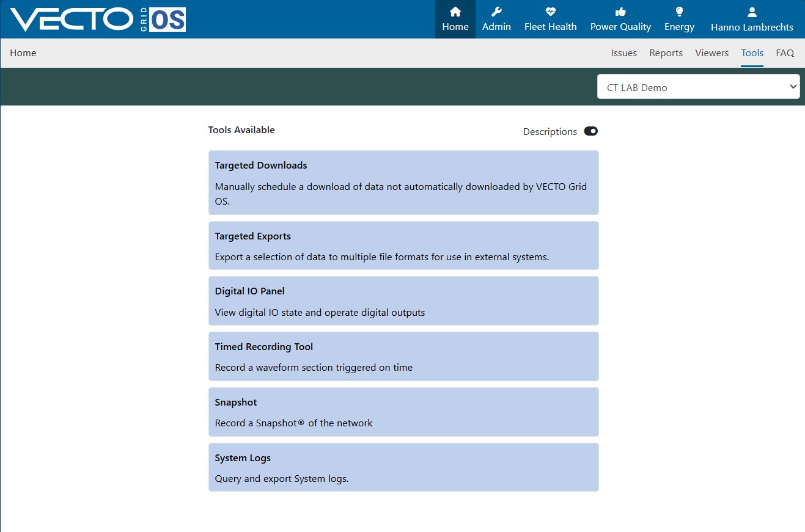Open the Viewers tab
805x532 pixels.
pos(711,53)
